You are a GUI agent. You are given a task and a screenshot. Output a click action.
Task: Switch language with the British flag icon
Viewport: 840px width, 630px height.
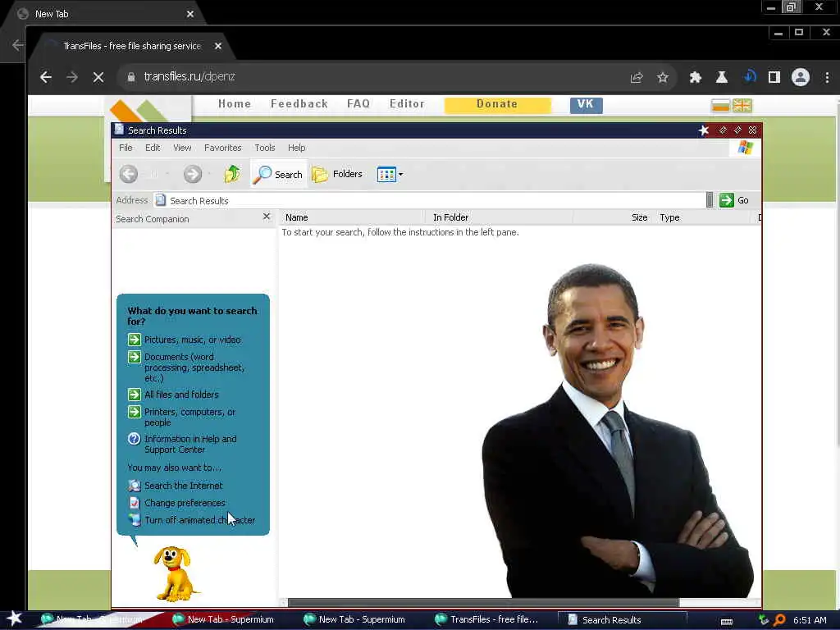742,106
